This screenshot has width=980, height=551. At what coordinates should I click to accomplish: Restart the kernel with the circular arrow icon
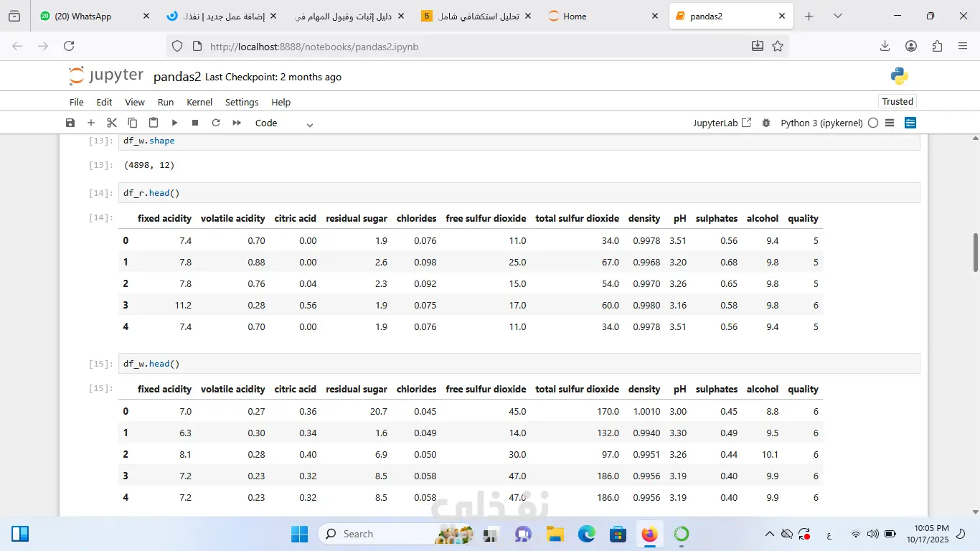216,123
